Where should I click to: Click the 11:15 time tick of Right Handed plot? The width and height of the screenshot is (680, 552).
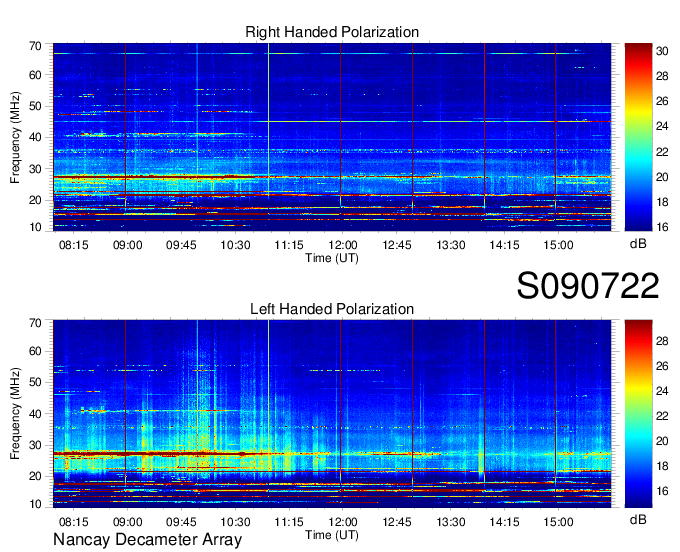(289, 245)
